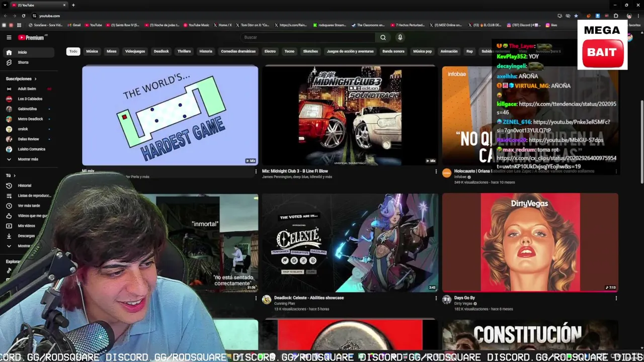The height and width of the screenshot is (362, 644).
Task: Open The World's Hardest Game thumbnail
Action: [170, 116]
